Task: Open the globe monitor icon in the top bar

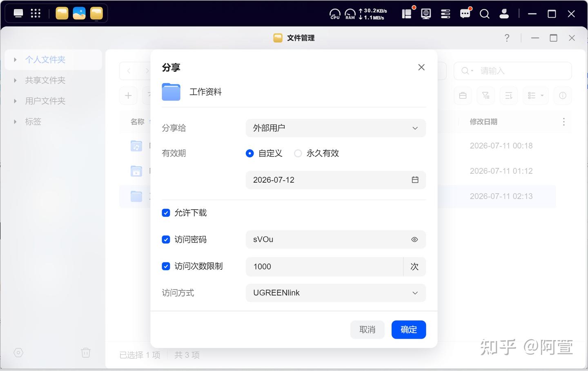Action: [x=426, y=14]
